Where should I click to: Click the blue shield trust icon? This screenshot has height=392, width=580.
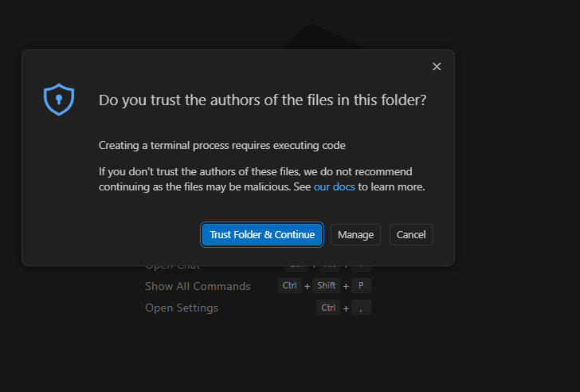click(58, 100)
